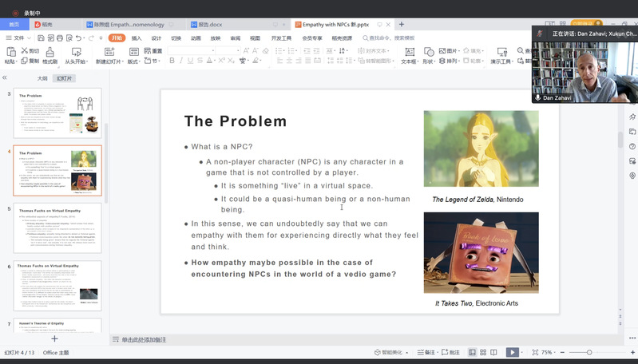638x364 pixels.
Task: Click Increase font size icon
Action: [246, 51]
